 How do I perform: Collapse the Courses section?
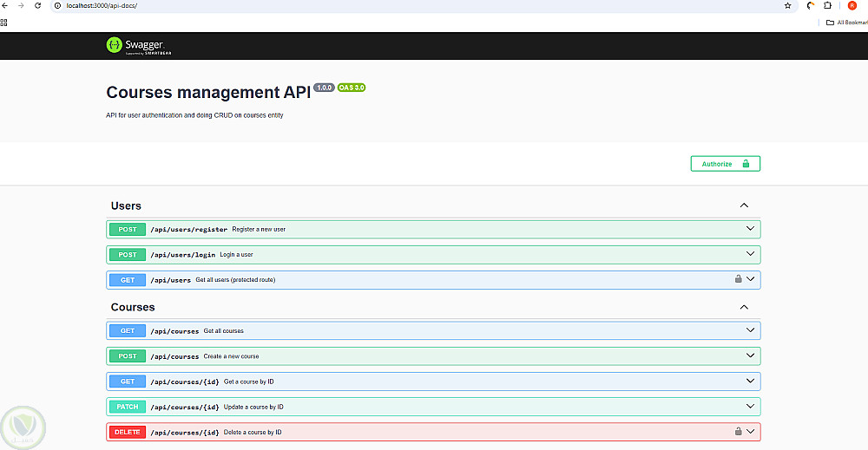point(744,307)
